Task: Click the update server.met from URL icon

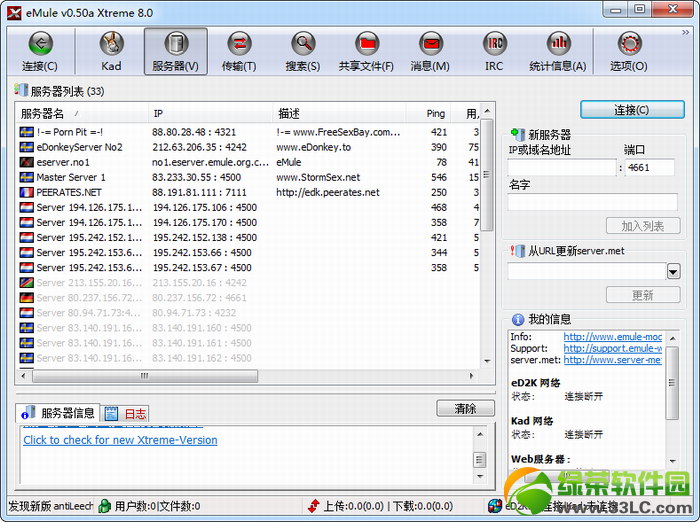Action: pos(518,251)
